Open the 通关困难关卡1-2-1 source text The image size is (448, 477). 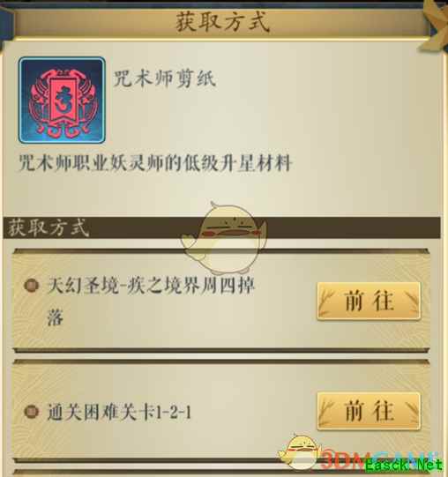coord(119,413)
